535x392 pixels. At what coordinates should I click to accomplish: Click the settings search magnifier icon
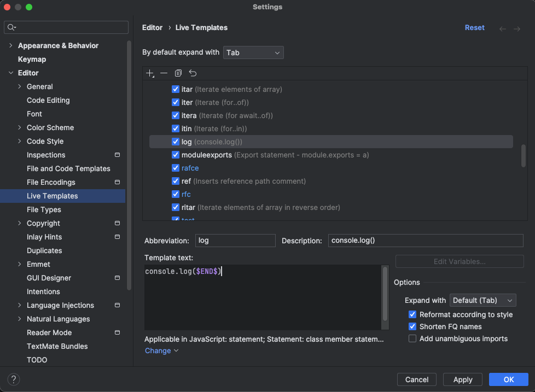tap(12, 27)
